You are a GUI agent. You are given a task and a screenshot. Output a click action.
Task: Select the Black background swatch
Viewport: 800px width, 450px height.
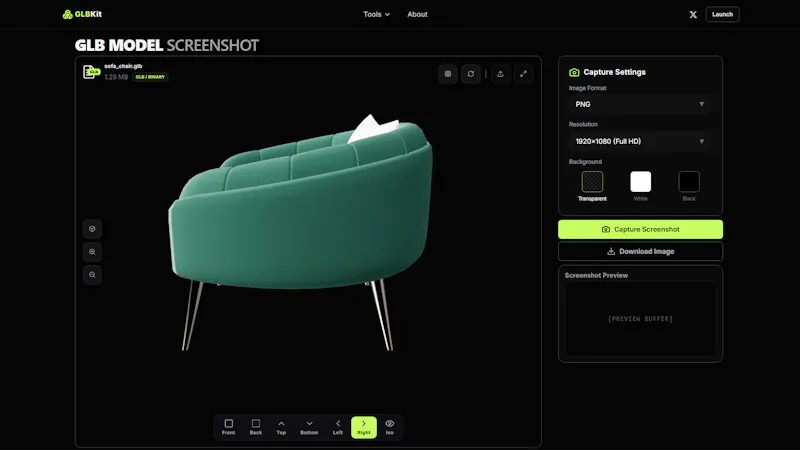tap(689, 182)
